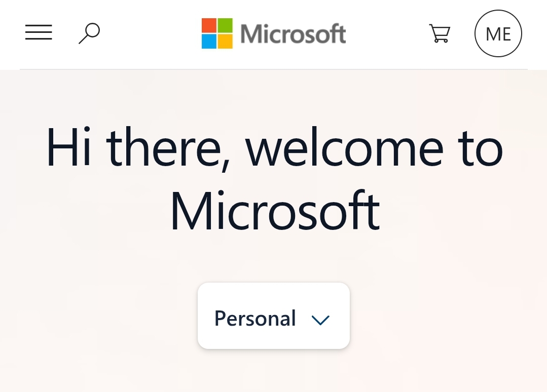Click the green square in Microsoft logo
This screenshot has height=392, width=547.
(225, 25)
